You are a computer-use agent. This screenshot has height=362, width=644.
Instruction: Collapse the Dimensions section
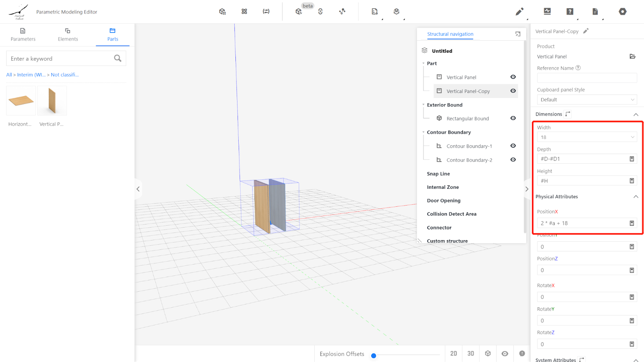point(636,115)
